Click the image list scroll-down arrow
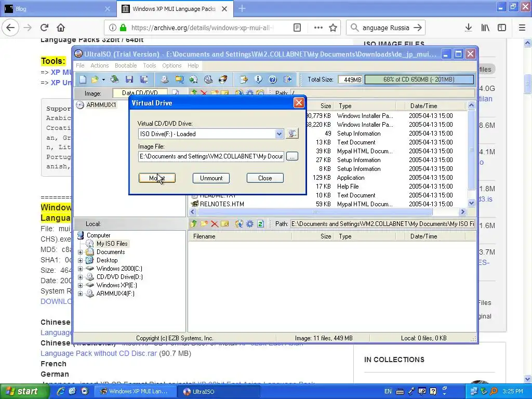 pyautogui.click(x=471, y=203)
